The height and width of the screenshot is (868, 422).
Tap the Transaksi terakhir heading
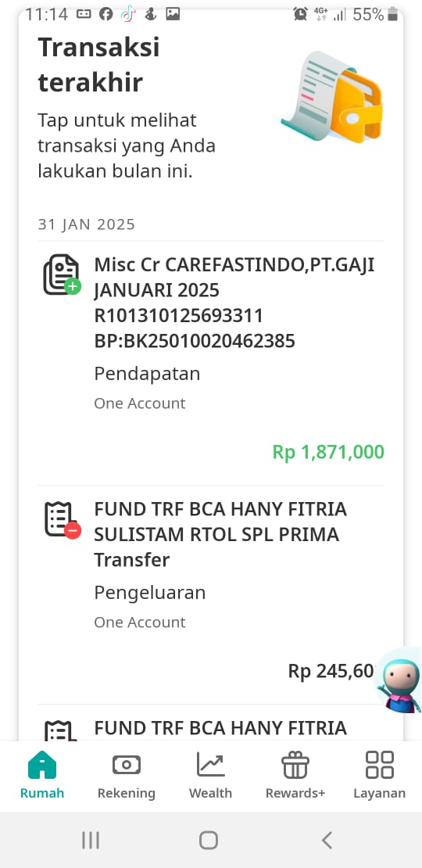(x=98, y=66)
